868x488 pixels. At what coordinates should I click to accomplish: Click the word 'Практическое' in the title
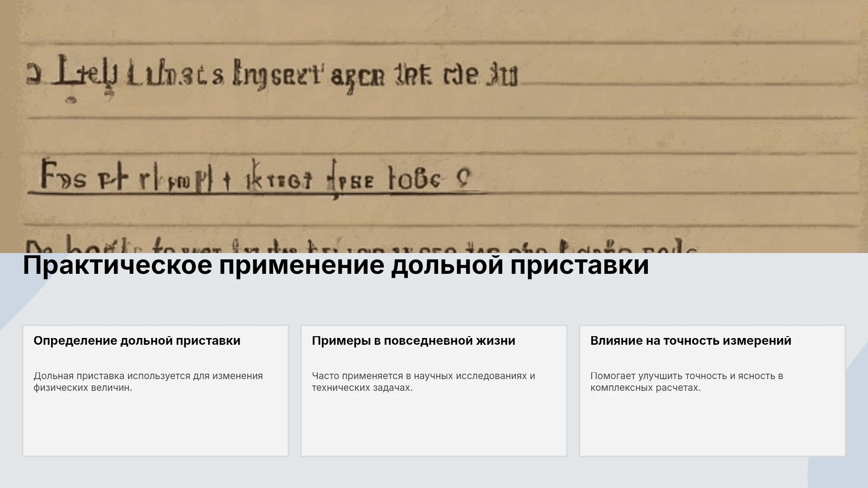pos(118,266)
